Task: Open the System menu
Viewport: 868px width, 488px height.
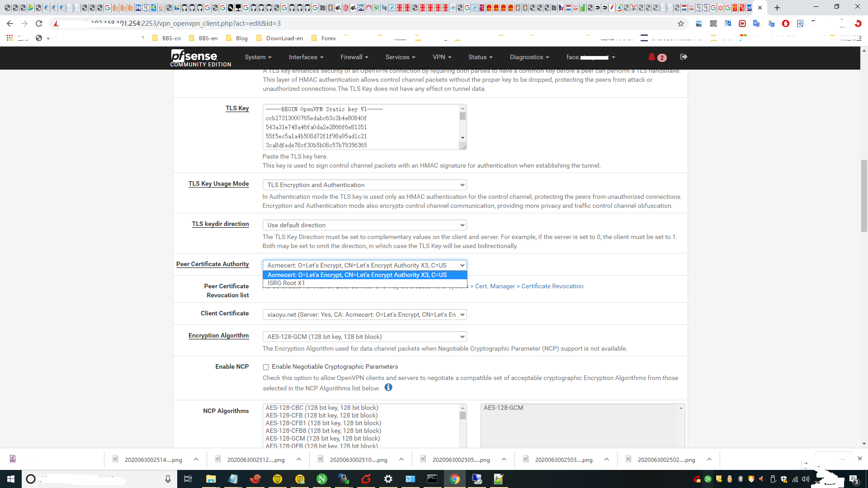Action: tap(258, 57)
